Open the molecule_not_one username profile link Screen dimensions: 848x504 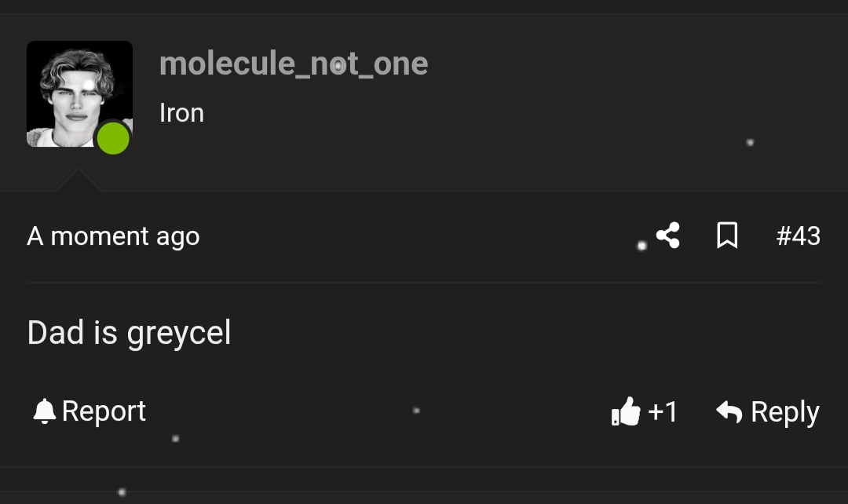pos(293,64)
